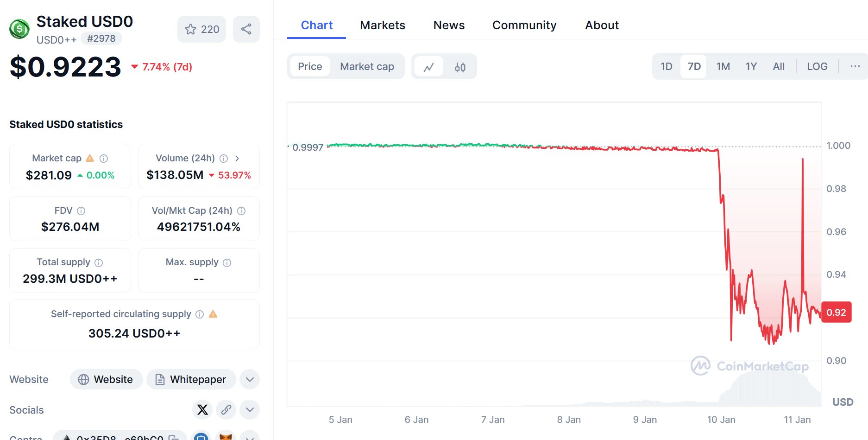
Task: Open the Whitepaper link button
Action: point(191,379)
